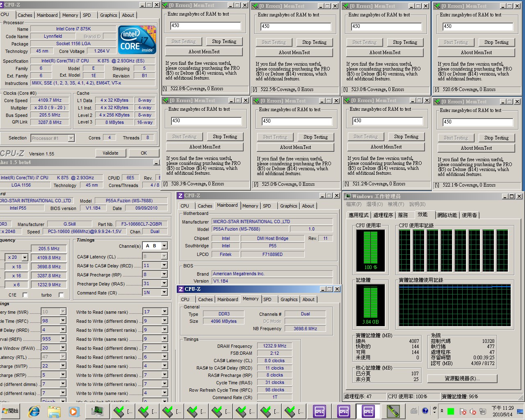The image size is (525, 420).
Task: Open 檢視(V) menu in Task Manager
Action: pos(396,204)
